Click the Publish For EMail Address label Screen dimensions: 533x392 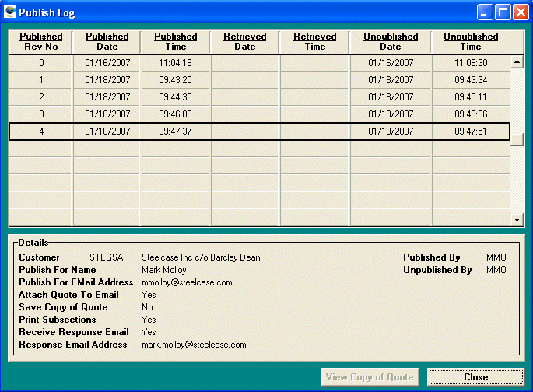[x=75, y=282]
